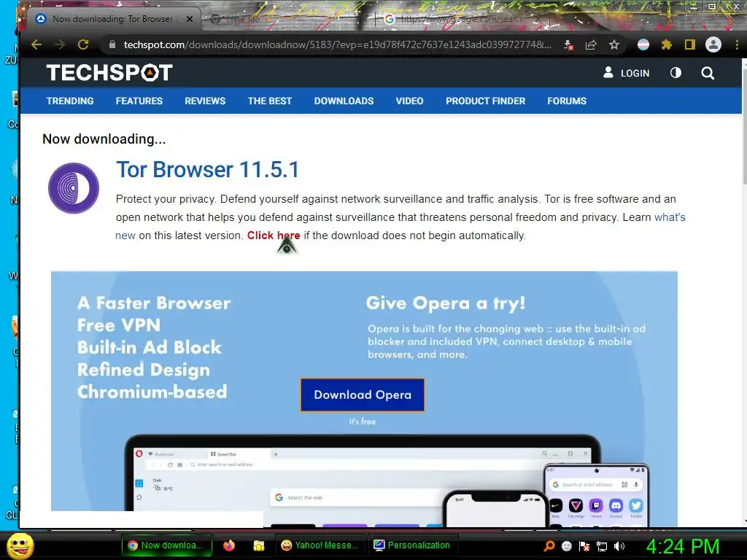Click the TechSpot logo
Screen dimensions: 747x560
click(x=109, y=73)
